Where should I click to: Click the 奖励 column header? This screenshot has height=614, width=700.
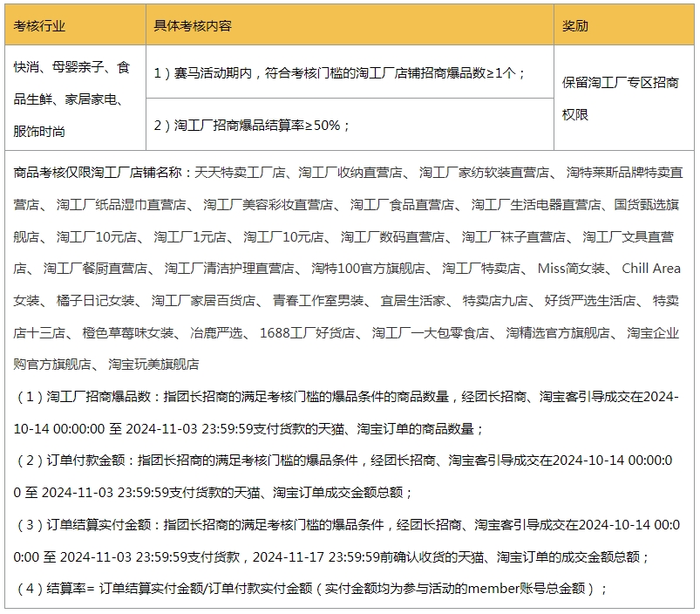(x=624, y=25)
